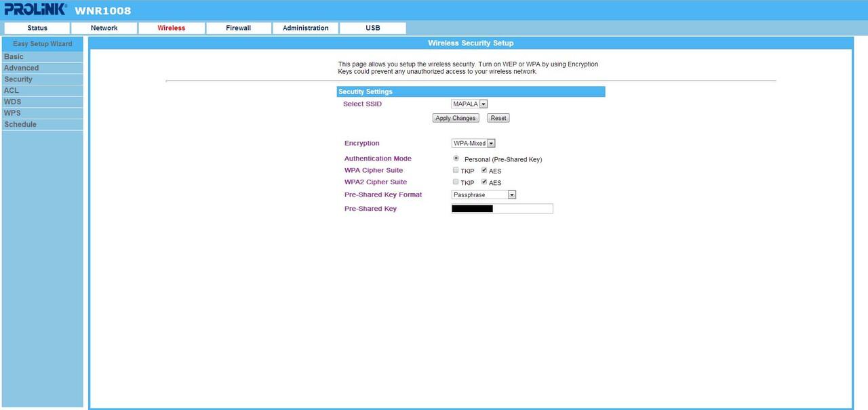Open the USB tab

pos(372,28)
